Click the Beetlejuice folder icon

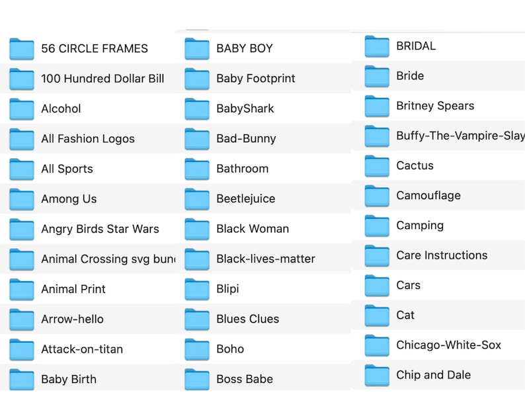point(197,199)
